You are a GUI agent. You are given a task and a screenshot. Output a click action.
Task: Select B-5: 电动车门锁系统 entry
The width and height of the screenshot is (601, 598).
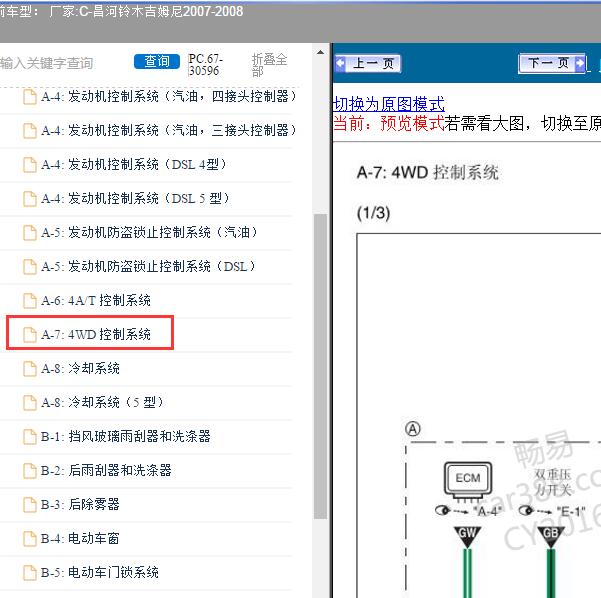click(100, 572)
